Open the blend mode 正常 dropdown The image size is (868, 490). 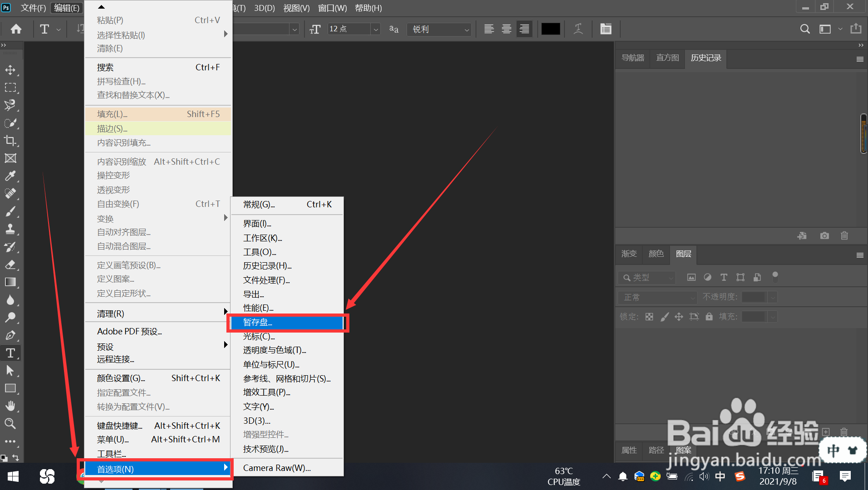pyautogui.click(x=657, y=297)
